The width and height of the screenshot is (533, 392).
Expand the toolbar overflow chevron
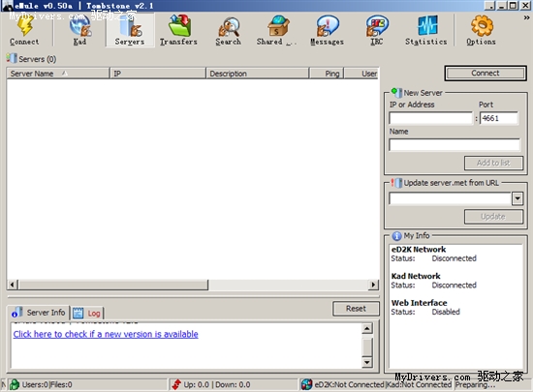point(526,17)
